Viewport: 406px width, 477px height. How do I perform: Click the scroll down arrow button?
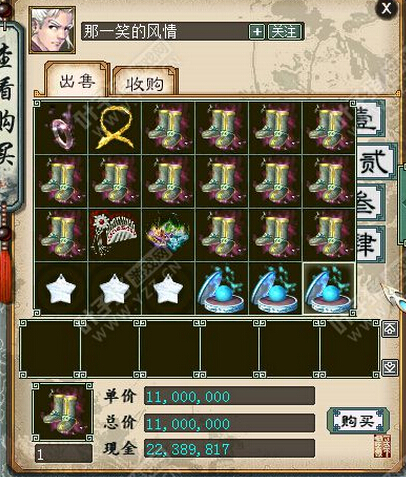click(390, 368)
